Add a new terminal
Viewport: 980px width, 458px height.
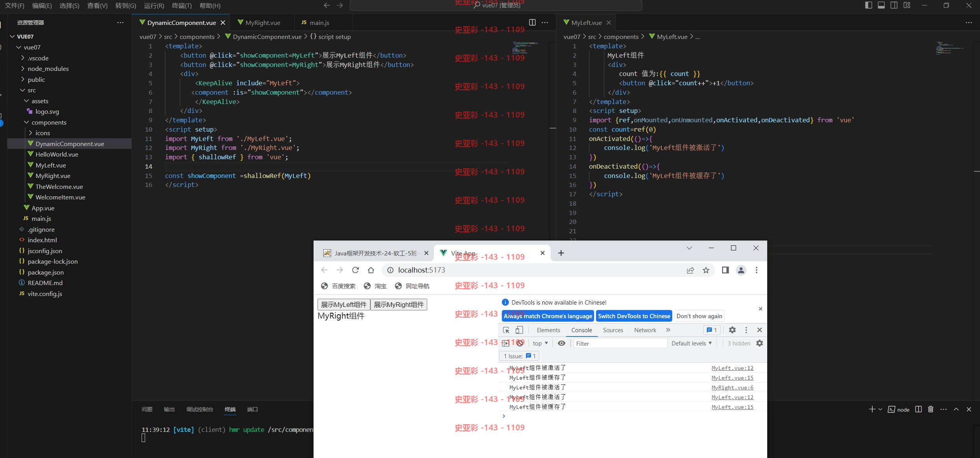(872, 409)
